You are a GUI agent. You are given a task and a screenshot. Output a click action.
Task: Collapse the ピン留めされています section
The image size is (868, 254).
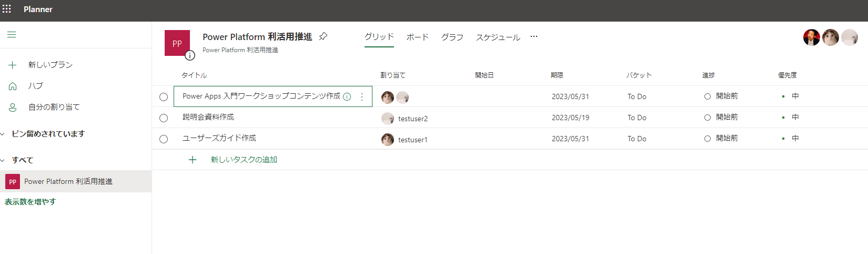tap(3, 134)
